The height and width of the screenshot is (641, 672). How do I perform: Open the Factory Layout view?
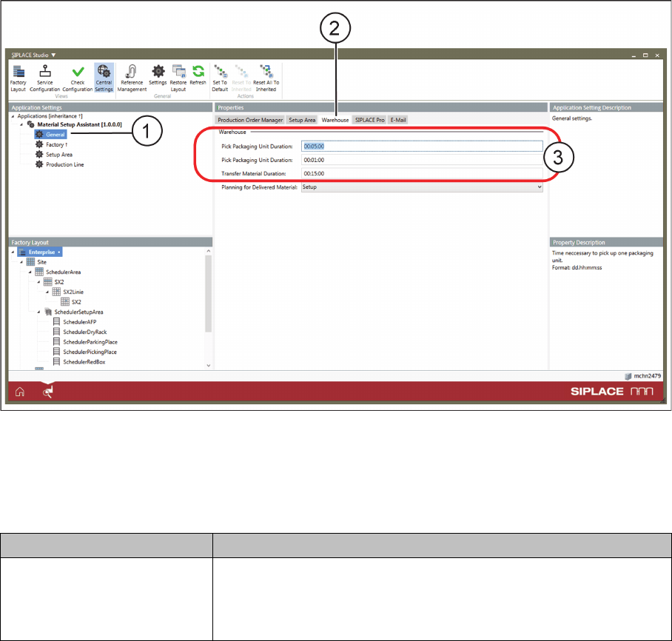point(18,78)
